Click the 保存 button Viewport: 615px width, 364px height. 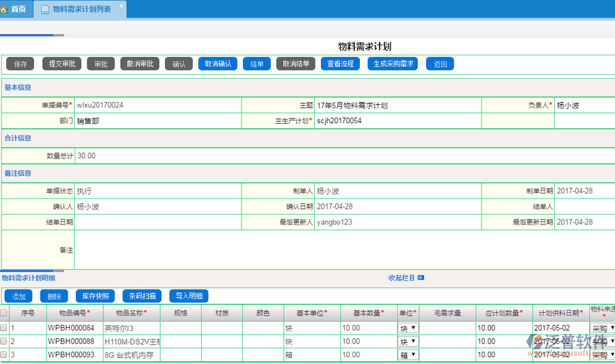(x=21, y=64)
